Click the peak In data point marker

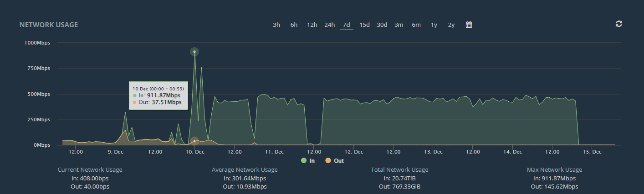click(x=194, y=52)
